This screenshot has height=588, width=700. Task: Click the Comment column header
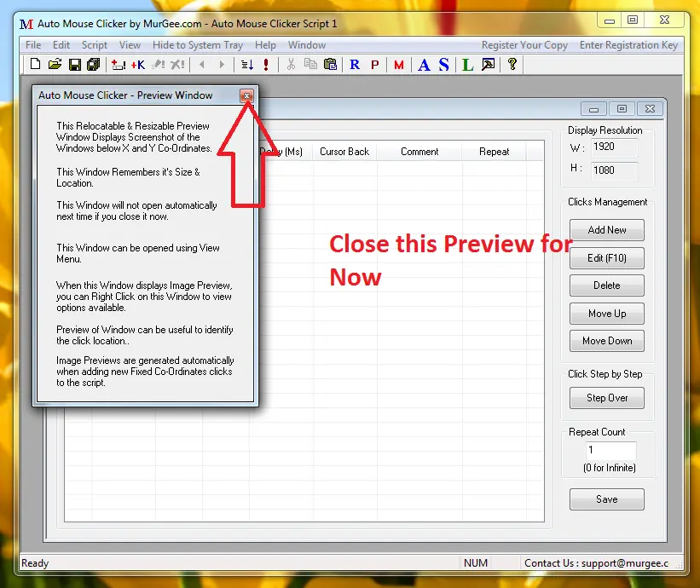tap(419, 152)
